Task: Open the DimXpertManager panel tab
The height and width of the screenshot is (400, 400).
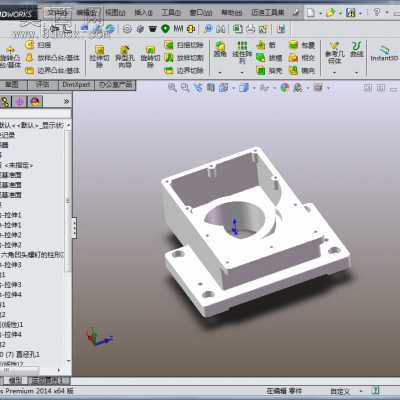Action: coord(19,102)
